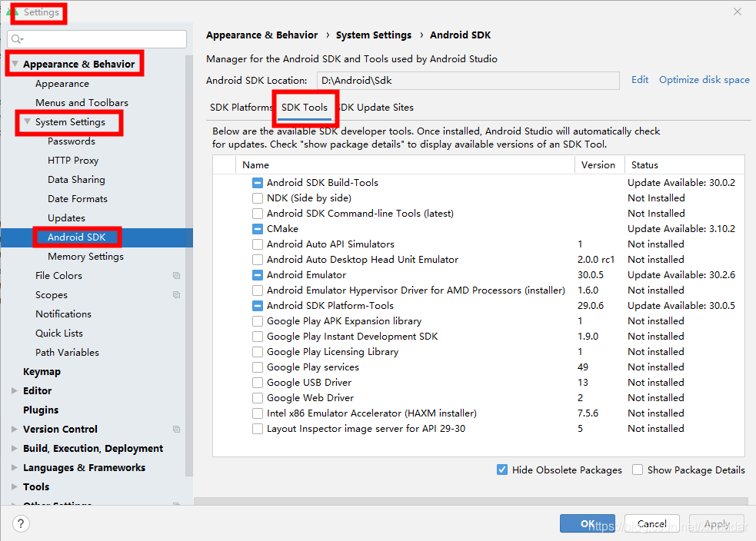The width and height of the screenshot is (756, 541).
Task: Click the Version column header
Action: coord(600,164)
